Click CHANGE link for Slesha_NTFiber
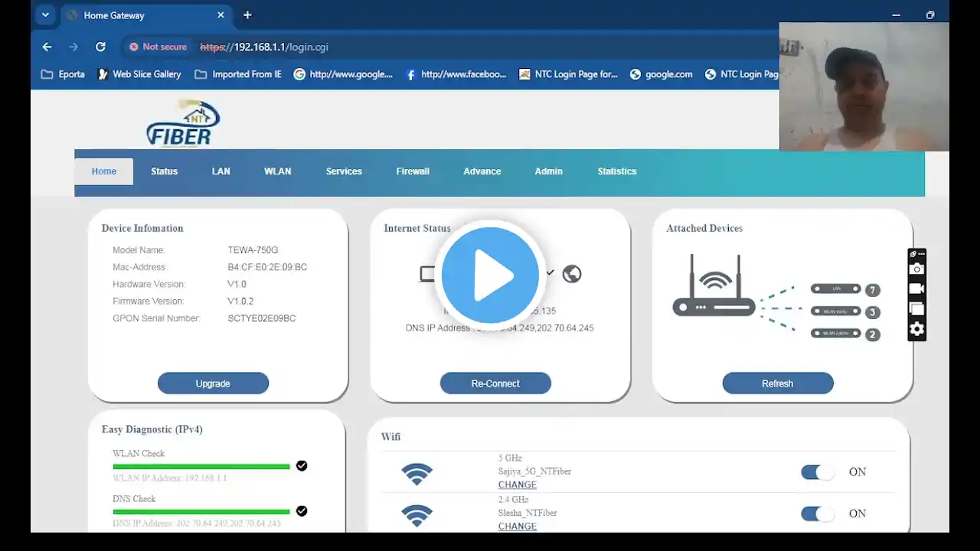Screen dimensions: 980x551 click(518, 526)
